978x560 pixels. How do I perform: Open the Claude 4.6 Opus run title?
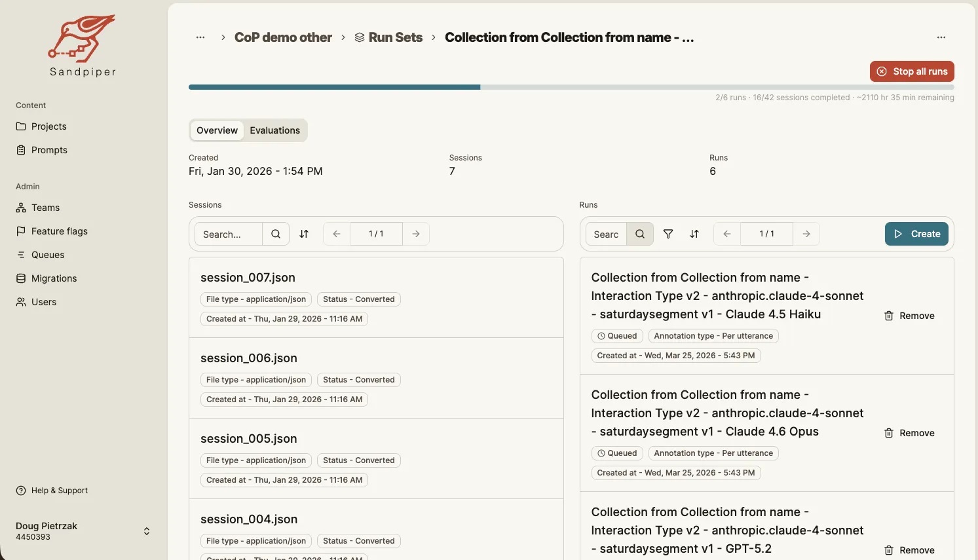tap(727, 413)
